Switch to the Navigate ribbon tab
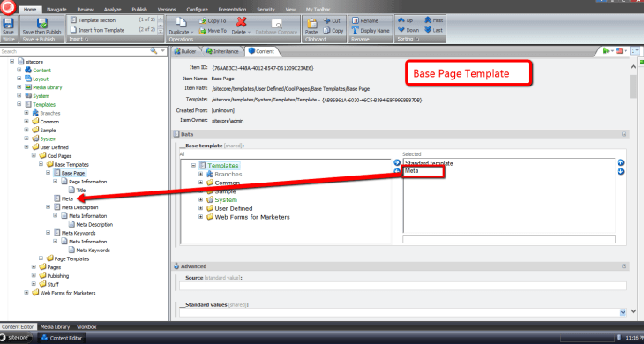Screen dimensions: 644x344 (56, 10)
